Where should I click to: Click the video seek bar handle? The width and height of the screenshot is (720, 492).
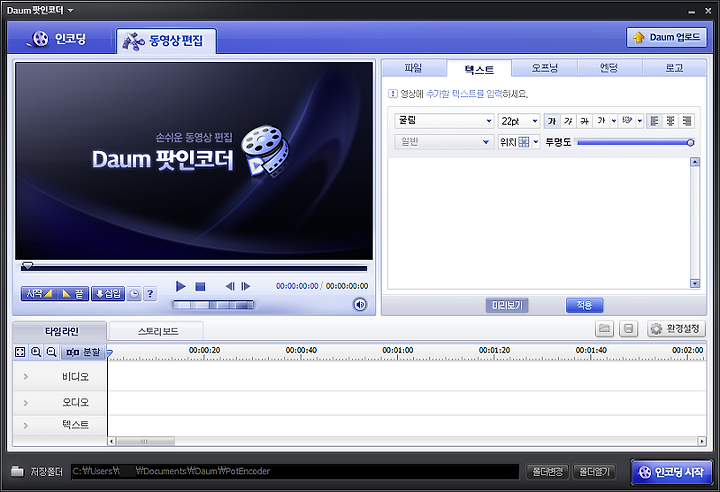point(28,266)
